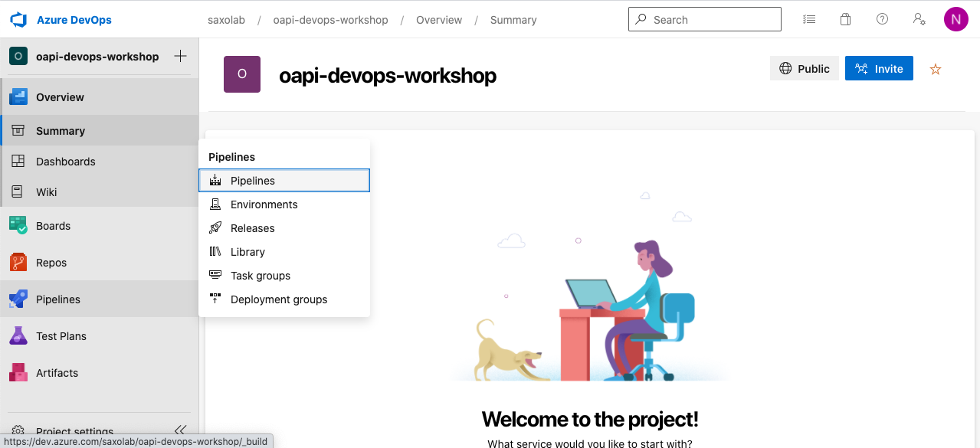Image resolution: width=980 pixels, height=448 pixels.
Task: Select the Summary breadcrumb
Action: coord(513,20)
